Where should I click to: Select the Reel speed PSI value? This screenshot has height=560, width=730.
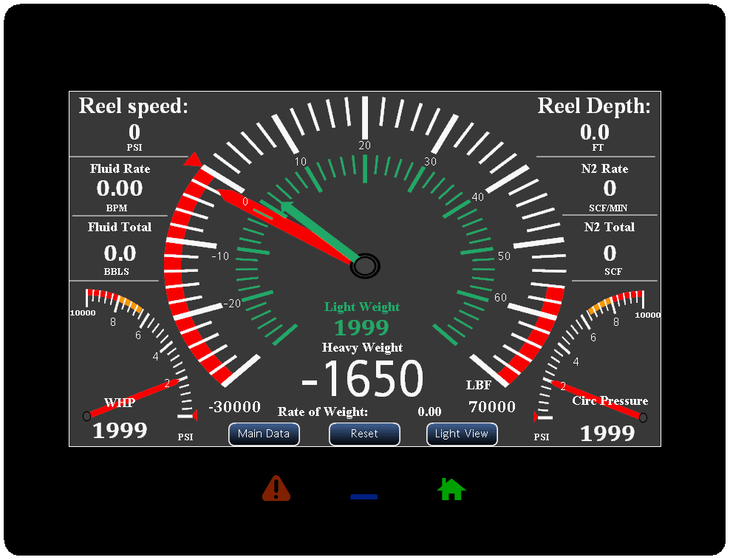134,133
